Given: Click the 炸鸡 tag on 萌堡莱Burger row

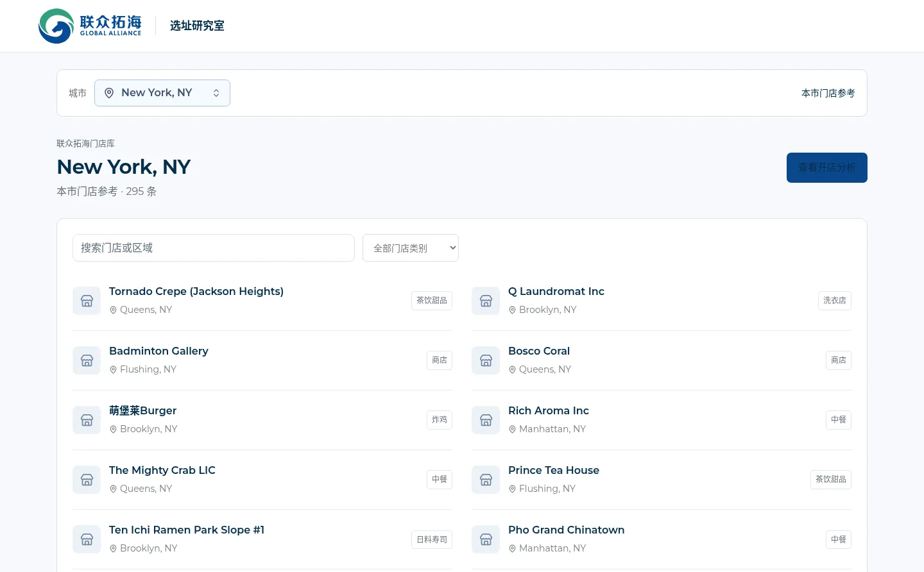Looking at the screenshot, I should pos(440,420).
